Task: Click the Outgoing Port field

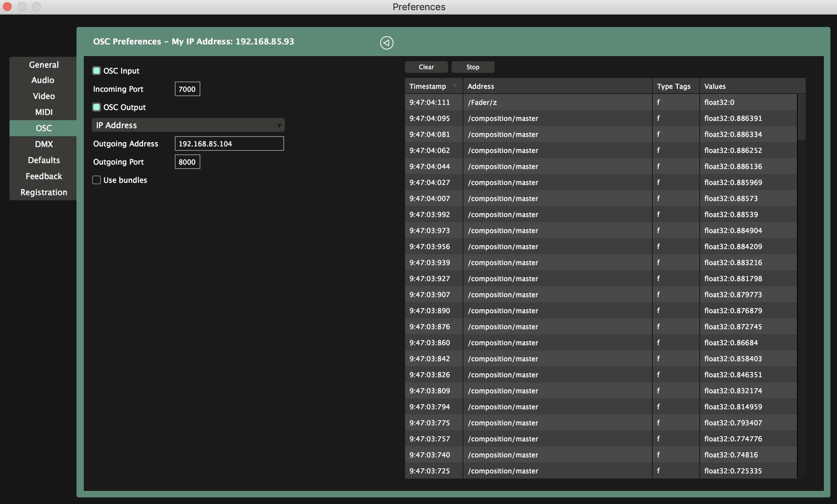Action: (187, 162)
